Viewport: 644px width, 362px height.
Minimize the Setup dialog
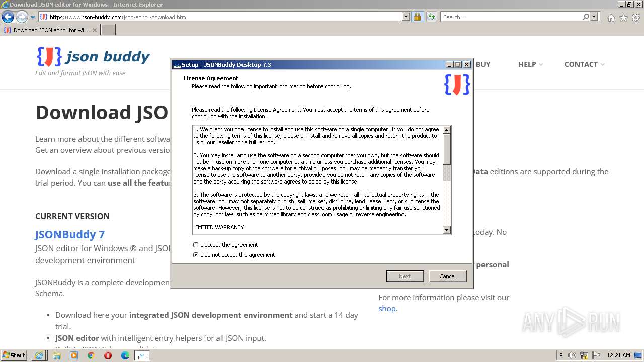tap(449, 65)
